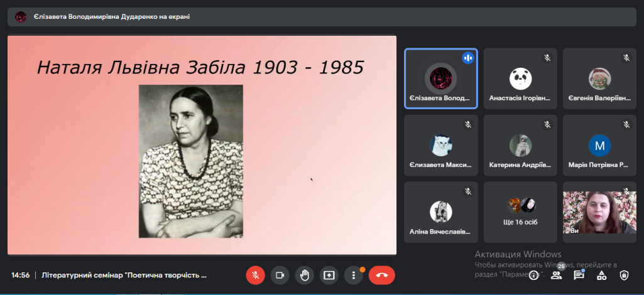Open the chat messages panel

579,275
